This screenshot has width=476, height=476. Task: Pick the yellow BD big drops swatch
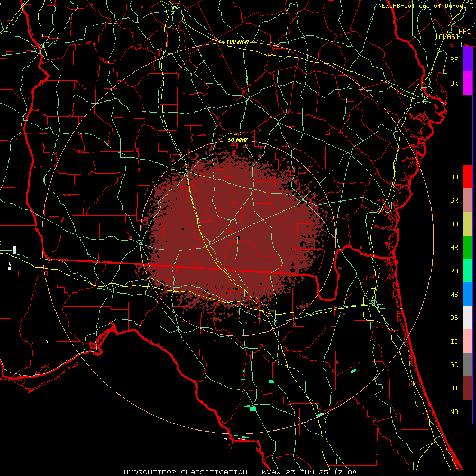coord(467,224)
